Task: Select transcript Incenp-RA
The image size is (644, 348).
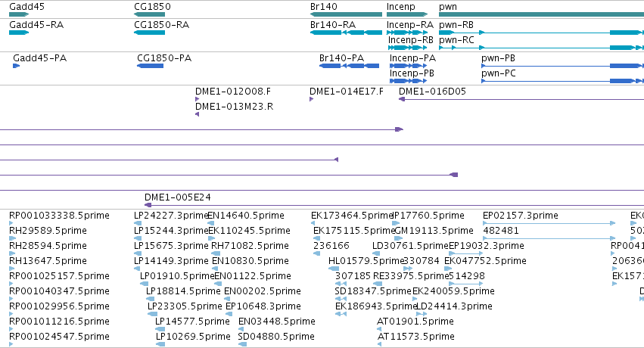Action: tap(407, 33)
